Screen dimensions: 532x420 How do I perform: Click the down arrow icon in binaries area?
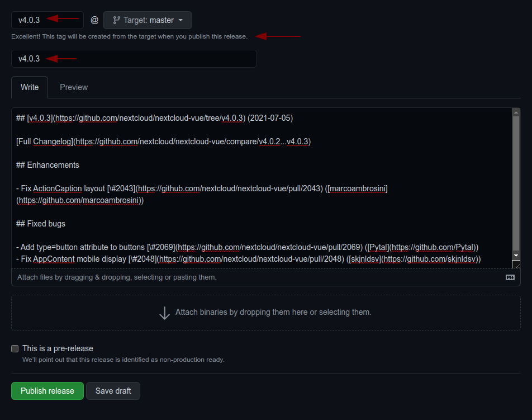pos(164,313)
